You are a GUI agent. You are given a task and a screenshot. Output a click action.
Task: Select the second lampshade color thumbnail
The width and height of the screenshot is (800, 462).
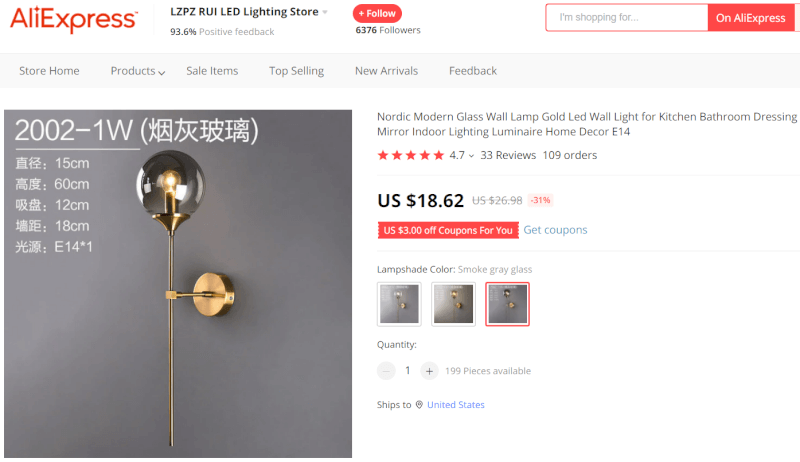(x=453, y=304)
